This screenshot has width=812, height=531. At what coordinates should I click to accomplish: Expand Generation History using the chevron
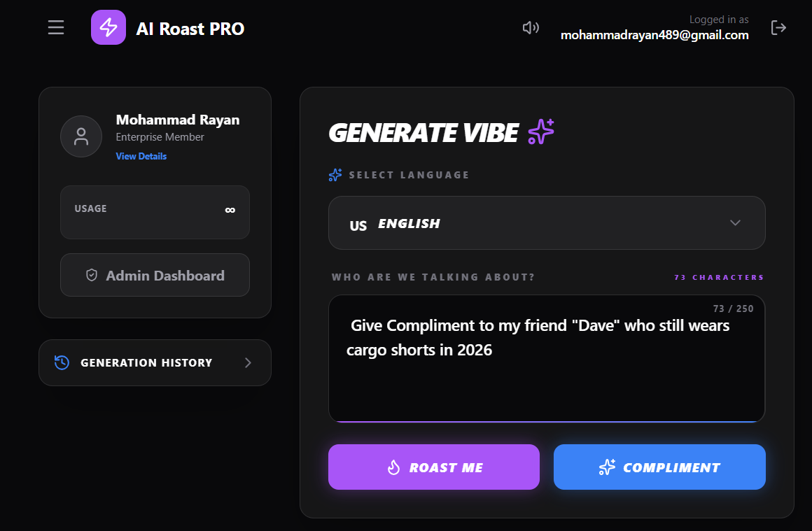[x=247, y=362]
